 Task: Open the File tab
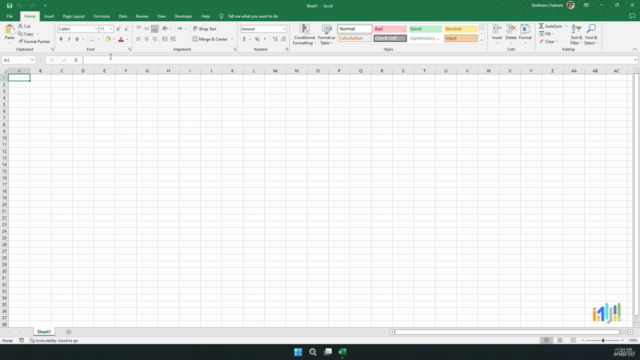click(x=9, y=16)
